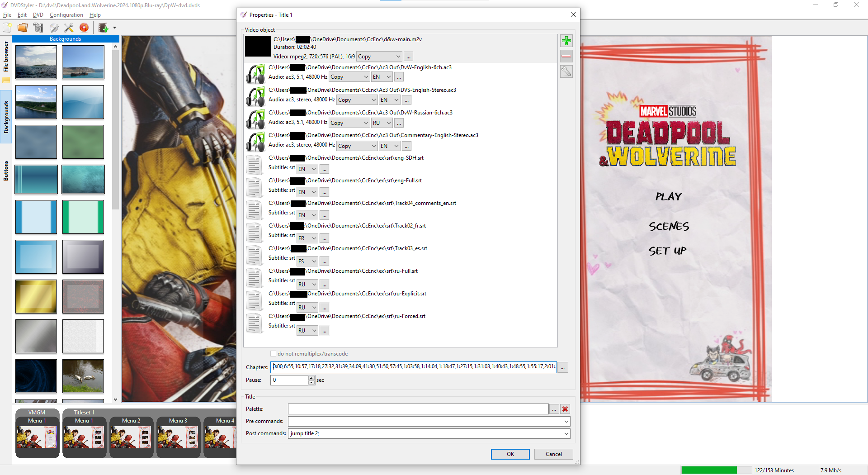Click the New project toolbar icon
Viewport: 868px width, 475px height.
pyautogui.click(x=8, y=28)
